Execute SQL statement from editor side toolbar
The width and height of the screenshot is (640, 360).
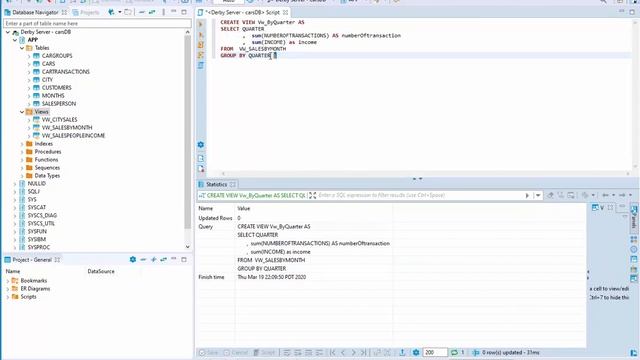pyautogui.click(x=200, y=24)
